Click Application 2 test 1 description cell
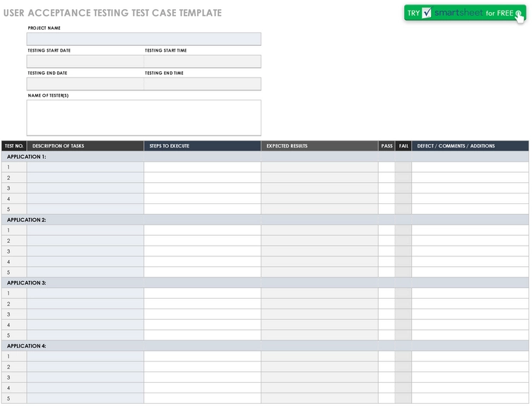 click(x=85, y=230)
